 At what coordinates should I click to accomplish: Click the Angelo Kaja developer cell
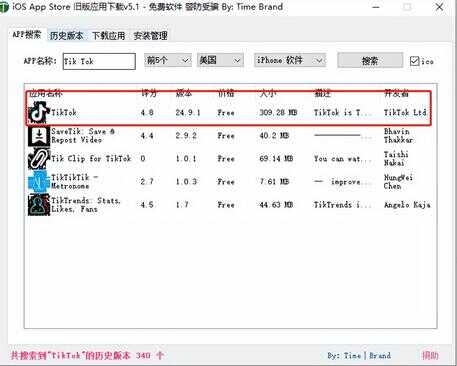pyautogui.click(x=407, y=205)
